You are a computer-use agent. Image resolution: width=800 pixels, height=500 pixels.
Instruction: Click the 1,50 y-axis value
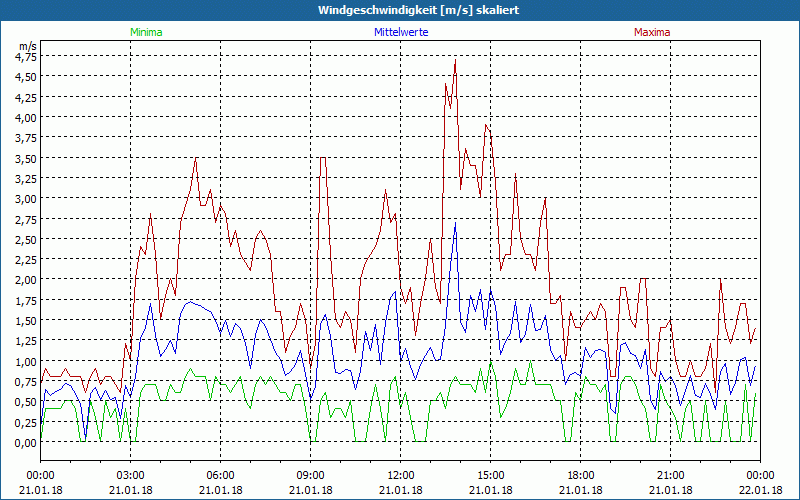coord(26,320)
